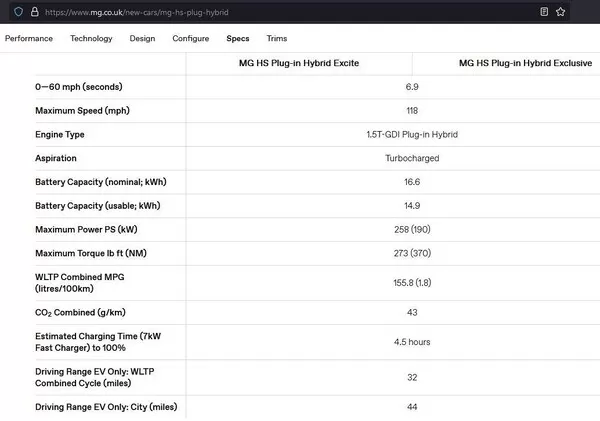Click the CO2 Combined (g/km) label
The image size is (600, 421).
(x=80, y=312)
